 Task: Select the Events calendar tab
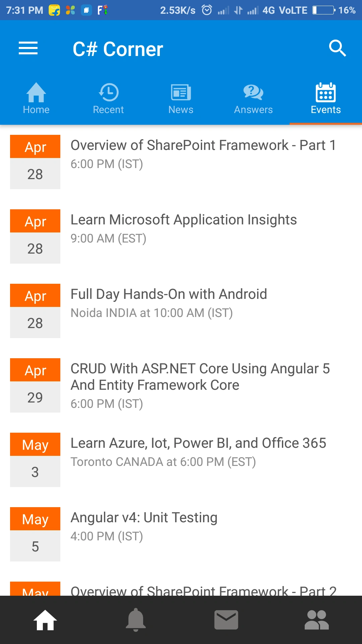[326, 98]
